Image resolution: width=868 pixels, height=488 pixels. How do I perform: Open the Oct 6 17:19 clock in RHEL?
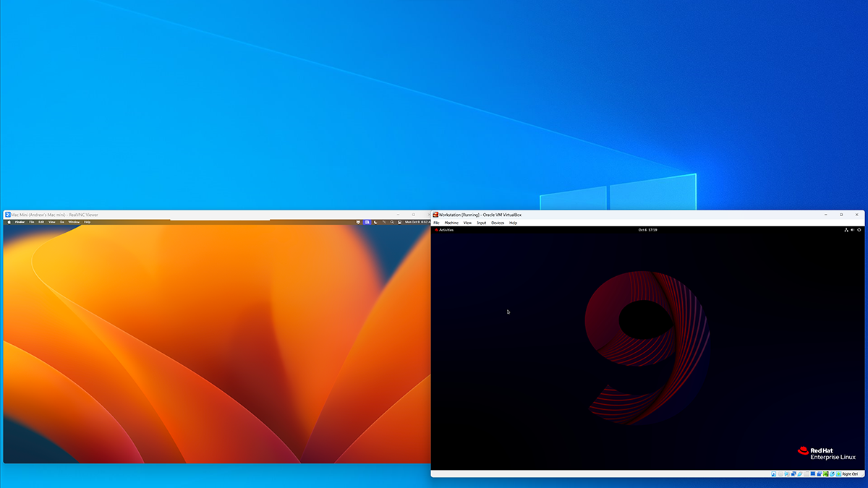(647, 230)
